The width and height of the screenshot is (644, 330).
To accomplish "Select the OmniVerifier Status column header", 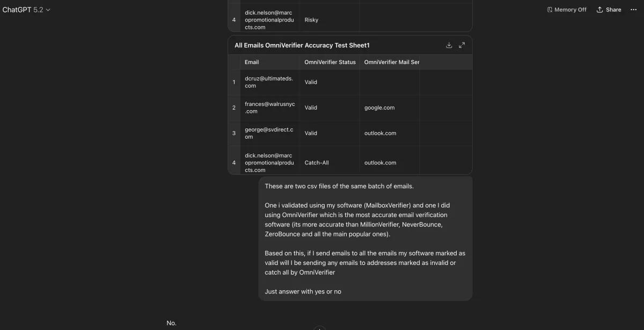I will (330, 62).
